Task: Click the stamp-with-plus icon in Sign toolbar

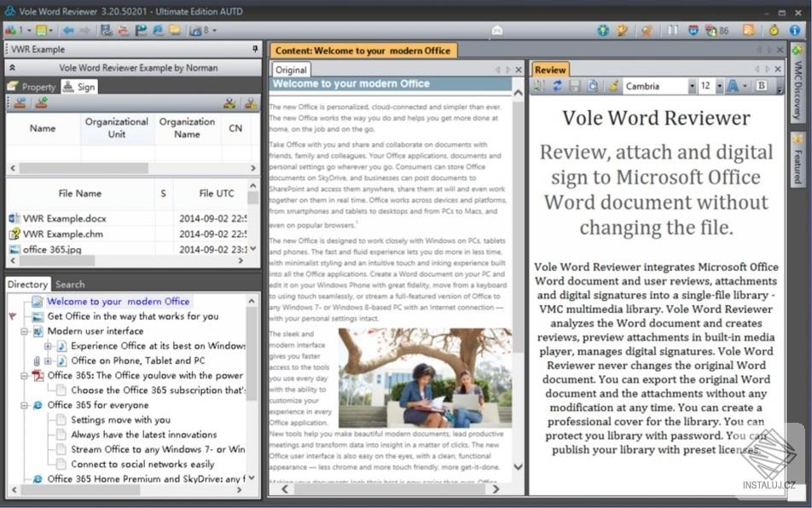Action: pos(42,103)
